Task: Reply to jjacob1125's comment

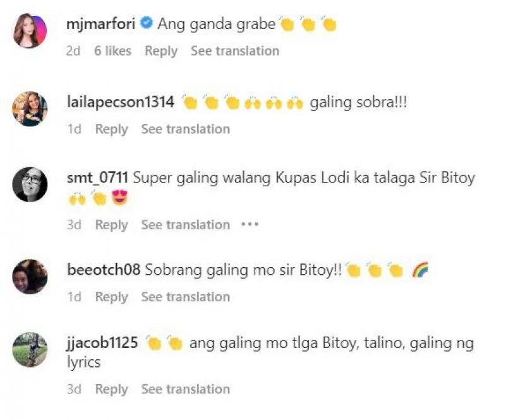Action: 111,389
